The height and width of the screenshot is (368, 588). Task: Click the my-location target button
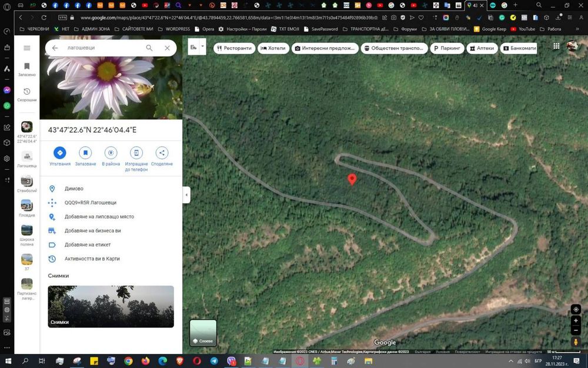click(x=576, y=310)
